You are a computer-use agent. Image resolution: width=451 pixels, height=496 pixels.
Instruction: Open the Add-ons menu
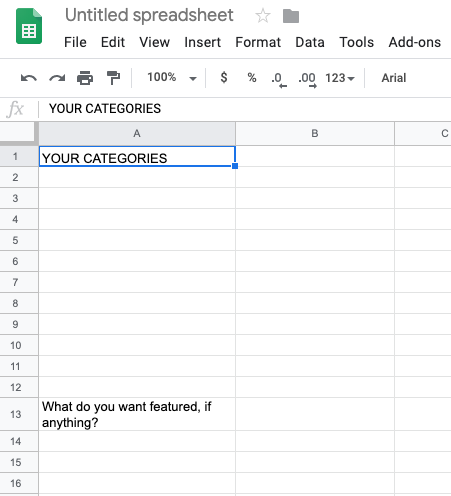pyautogui.click(x=415, y=42)
